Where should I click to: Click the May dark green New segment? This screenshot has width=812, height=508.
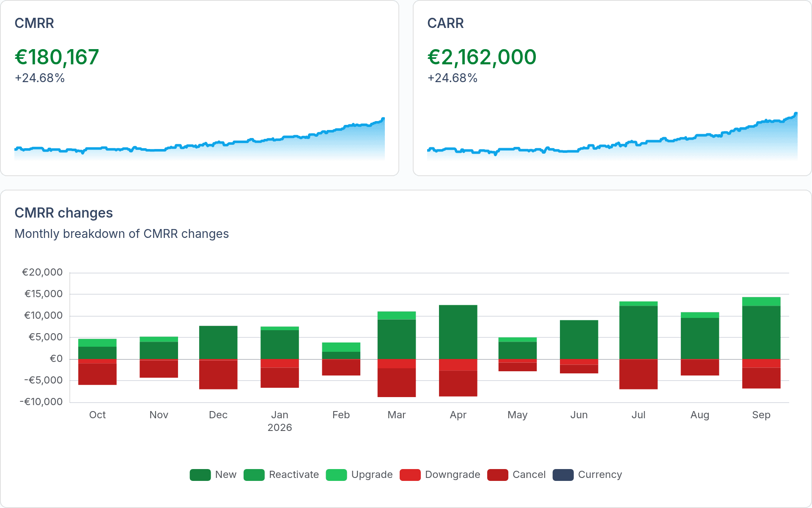coord(518,351)
